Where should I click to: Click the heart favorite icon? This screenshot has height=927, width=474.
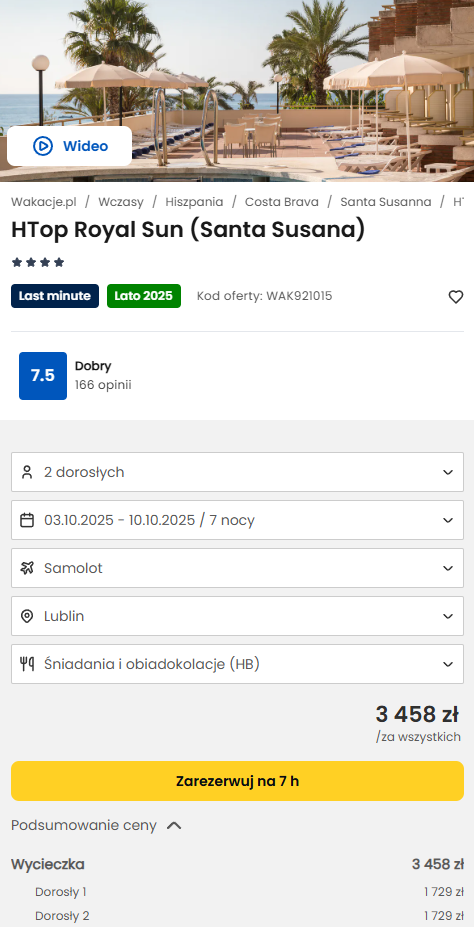click(x=455, y=297)
